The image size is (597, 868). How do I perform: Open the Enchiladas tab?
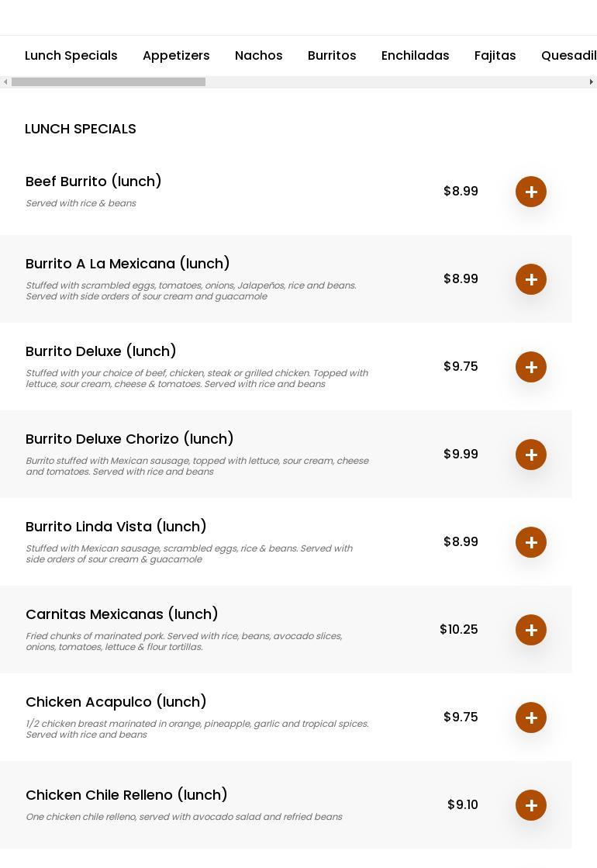click(416, 56)
